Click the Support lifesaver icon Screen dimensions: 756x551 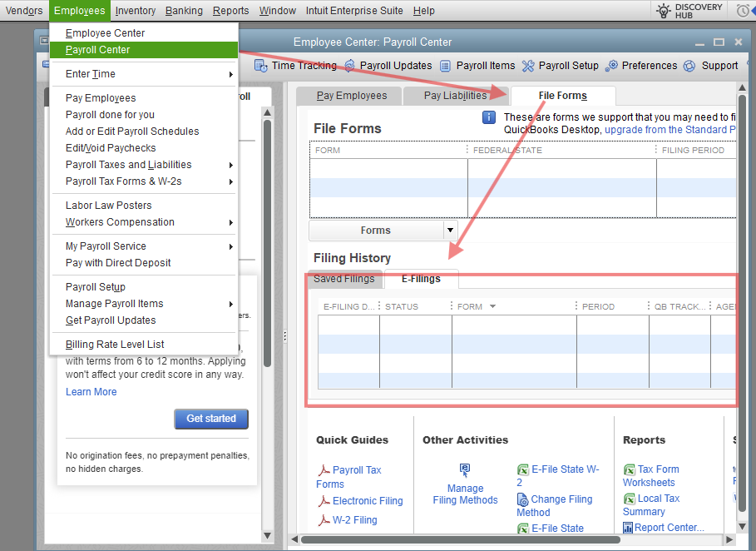689,66
